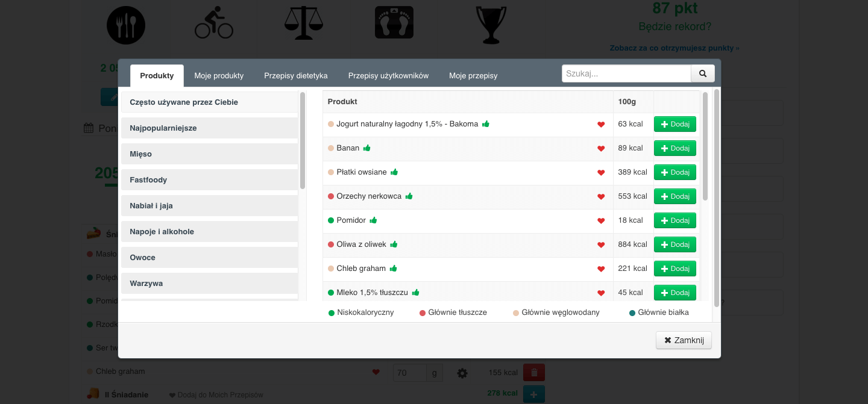The image size is (868, 404).
Task: Click thumbs-up icon next to Chleb graham
Action: tap(394, 268)
